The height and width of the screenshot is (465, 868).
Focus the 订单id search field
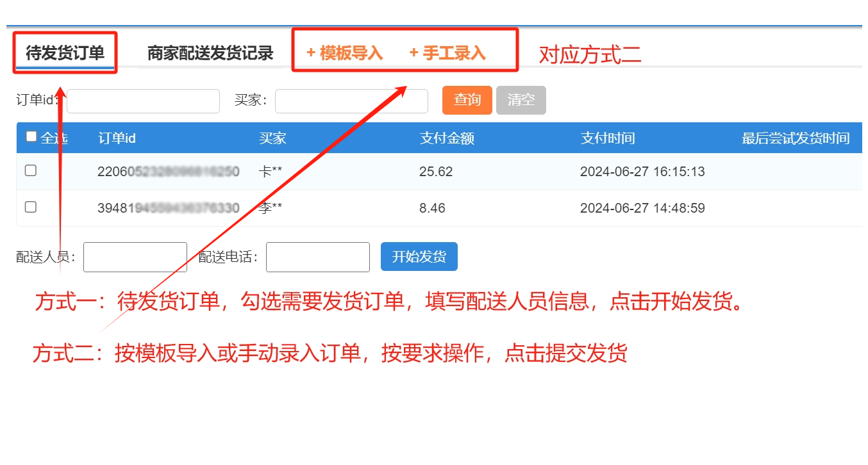point(143,101)
